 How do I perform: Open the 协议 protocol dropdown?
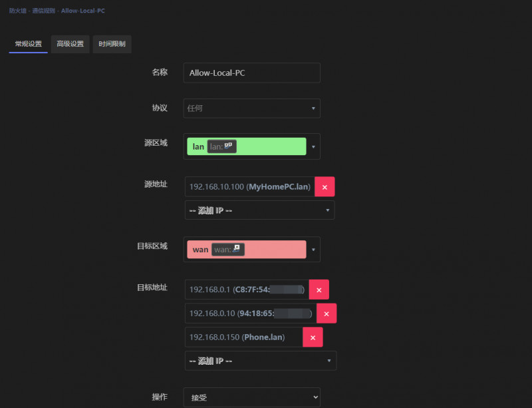(x=251, y=108)
